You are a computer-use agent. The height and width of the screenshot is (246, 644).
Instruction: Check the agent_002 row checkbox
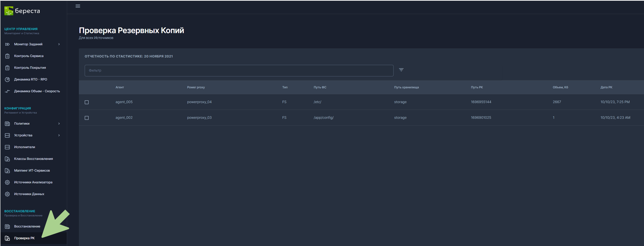point(87,118)
